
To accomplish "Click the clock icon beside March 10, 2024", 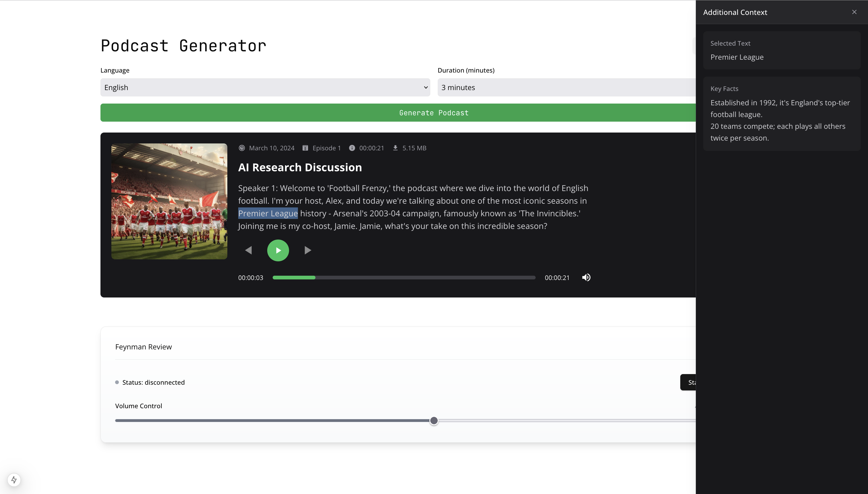I will (x=242, y=148).
